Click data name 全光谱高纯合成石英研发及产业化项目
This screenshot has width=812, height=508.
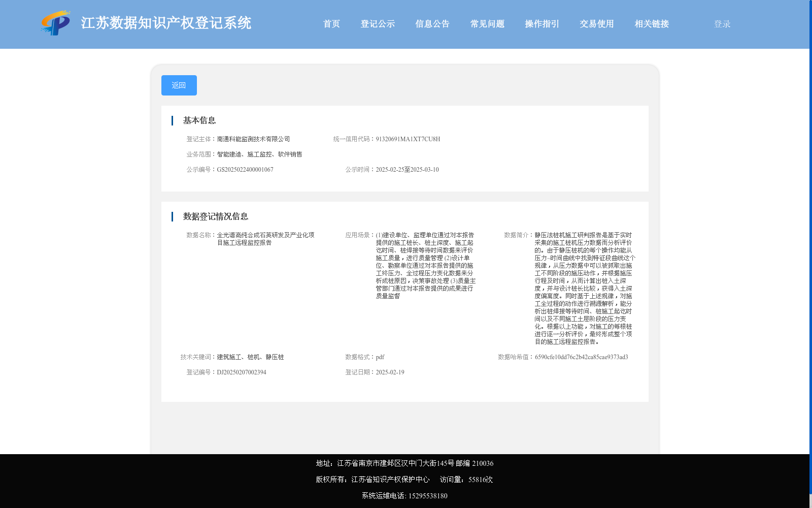coord(265,239)
